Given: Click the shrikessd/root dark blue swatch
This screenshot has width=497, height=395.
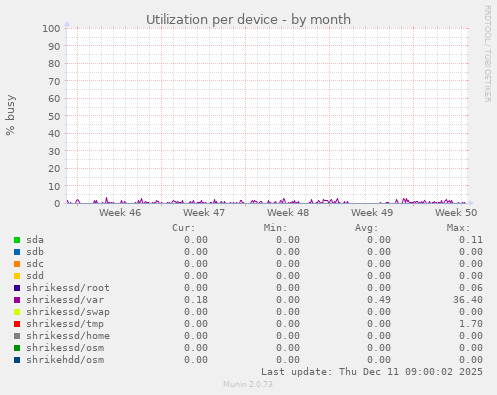Looking at the screenshot, I should pos(17,288).
